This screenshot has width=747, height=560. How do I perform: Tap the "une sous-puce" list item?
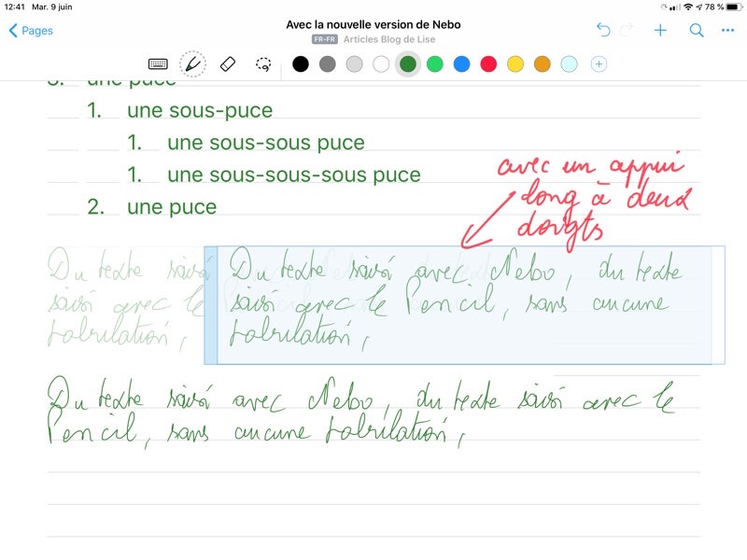coord(200,111)
